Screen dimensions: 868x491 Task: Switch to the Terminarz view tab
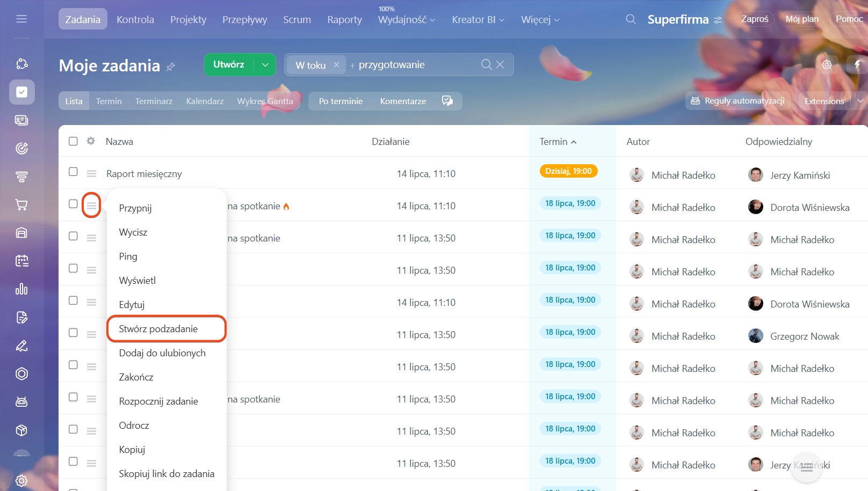coord(154,101)
